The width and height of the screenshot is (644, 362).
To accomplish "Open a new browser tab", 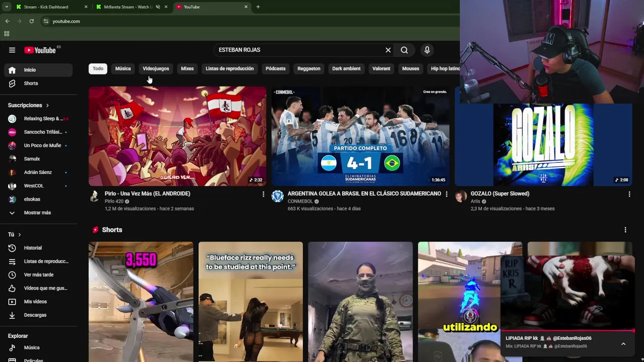I will [x=258, y=7].
